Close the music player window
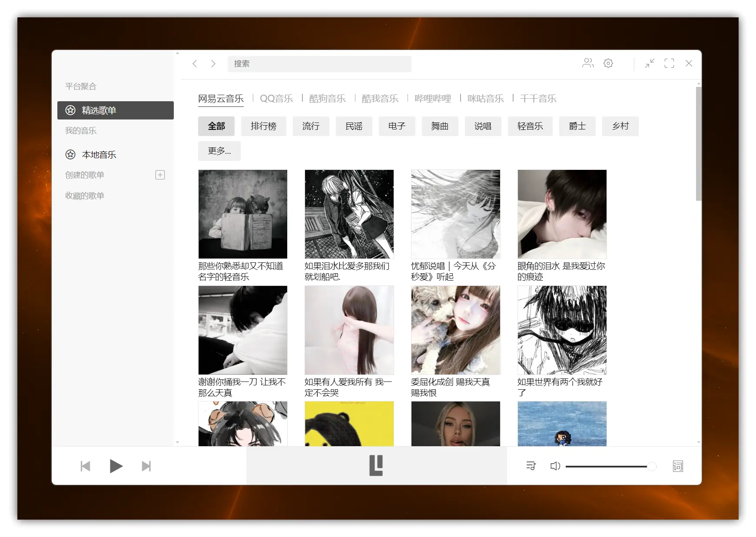 689,63
